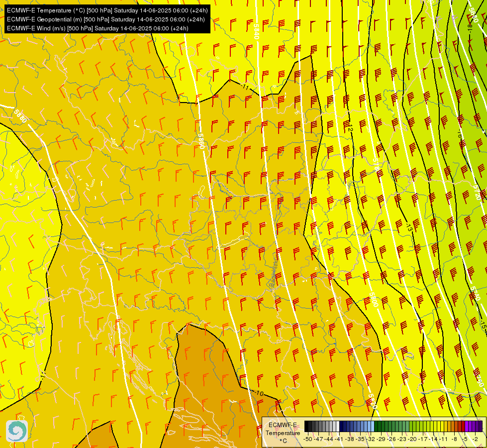The image size is (487, 448).
Task: Pick the light blue swatch just before -32
Action: pos(373,426)
